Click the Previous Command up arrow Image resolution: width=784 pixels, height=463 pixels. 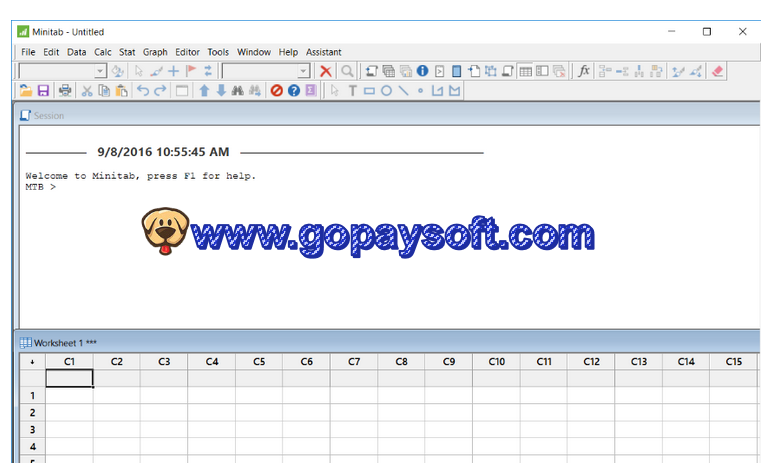pos(204,90)
